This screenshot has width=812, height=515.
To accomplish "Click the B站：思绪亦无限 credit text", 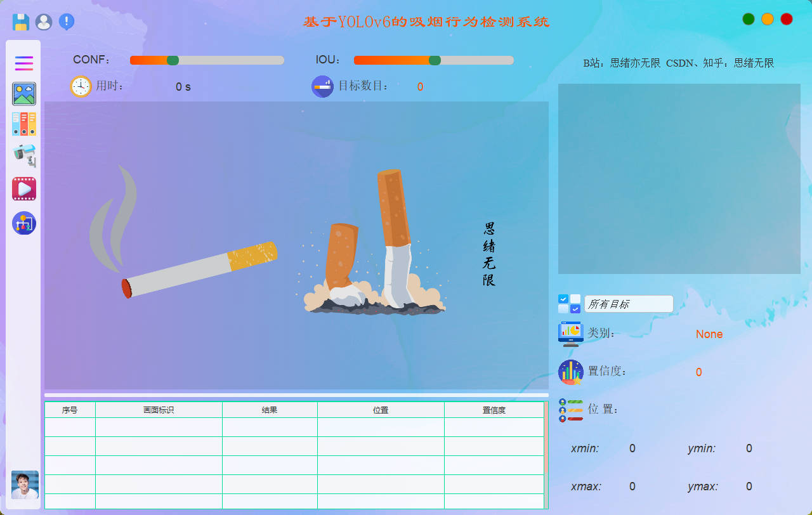I will coord(622,63).
